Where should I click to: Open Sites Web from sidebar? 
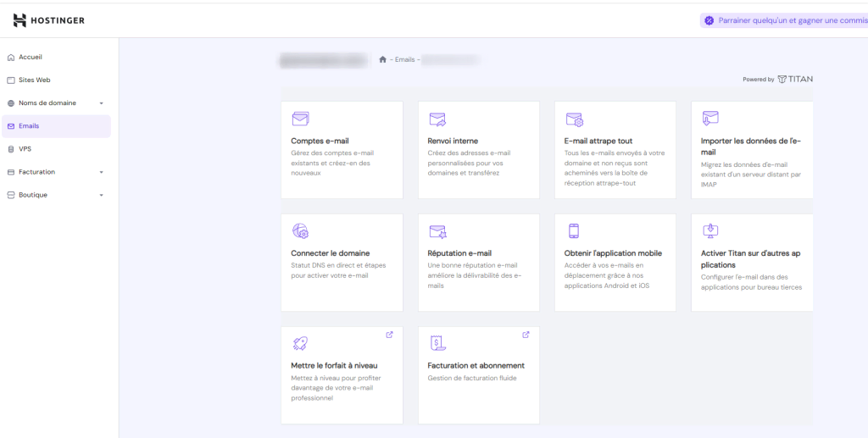click(x=34, y=80)
